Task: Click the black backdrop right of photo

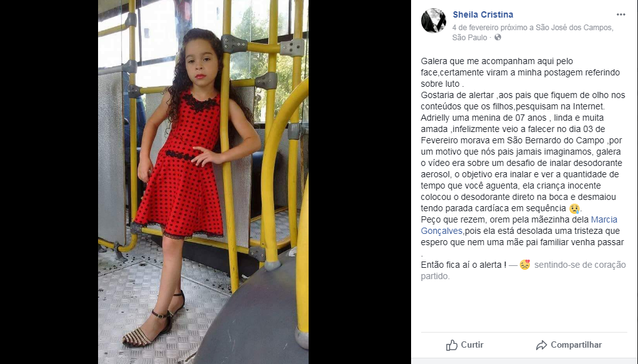Action: (360, 182)
